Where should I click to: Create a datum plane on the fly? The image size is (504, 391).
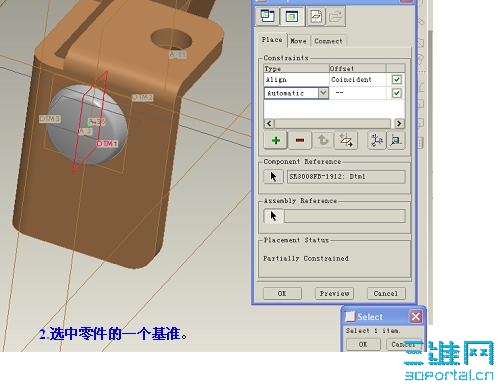click(346, 140)
